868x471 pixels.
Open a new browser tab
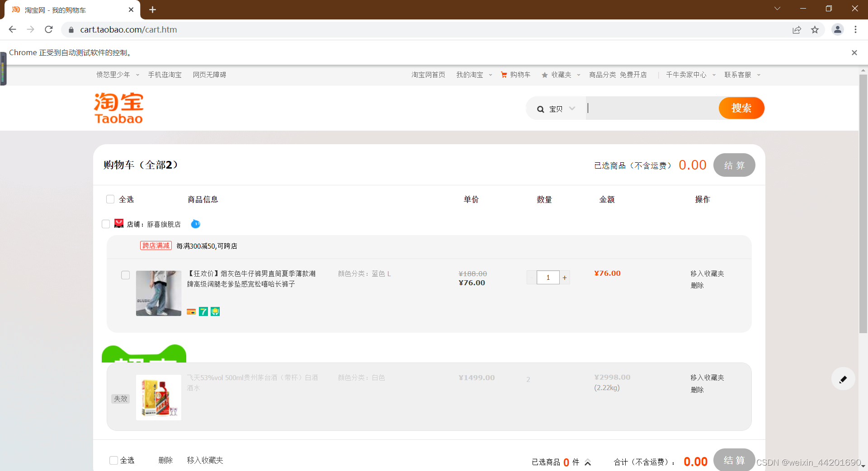click(152, 9)
